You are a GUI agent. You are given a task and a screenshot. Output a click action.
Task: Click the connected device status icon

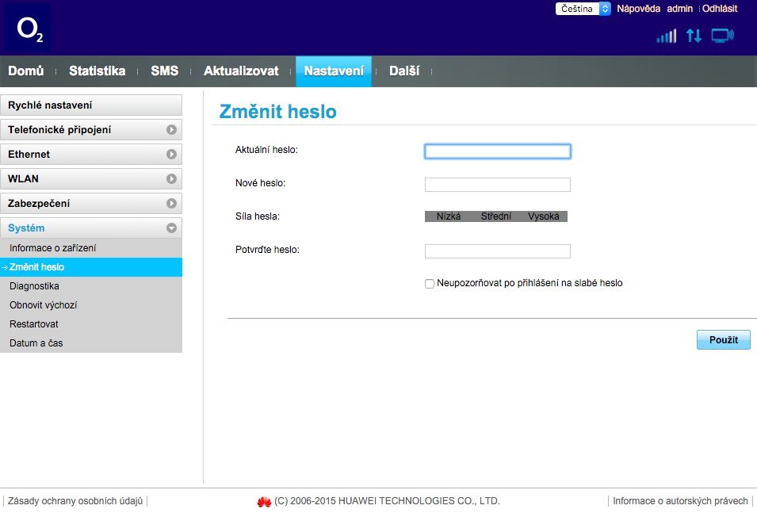point(721,35)
